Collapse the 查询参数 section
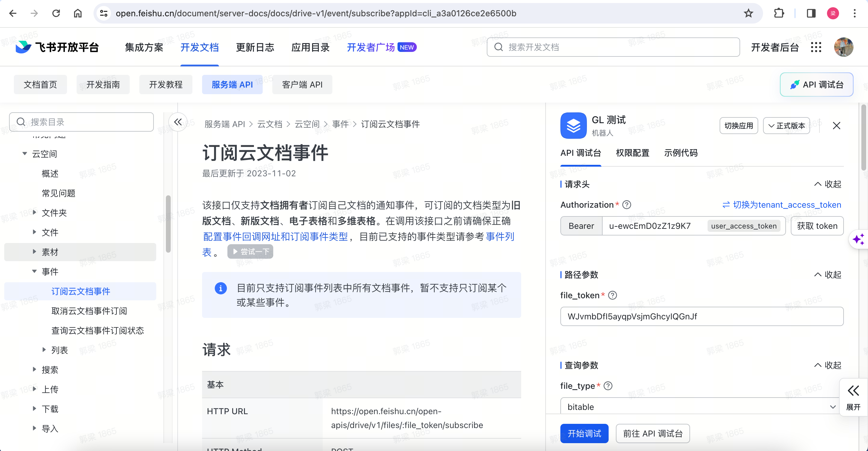868x451 pixels. 828,365
